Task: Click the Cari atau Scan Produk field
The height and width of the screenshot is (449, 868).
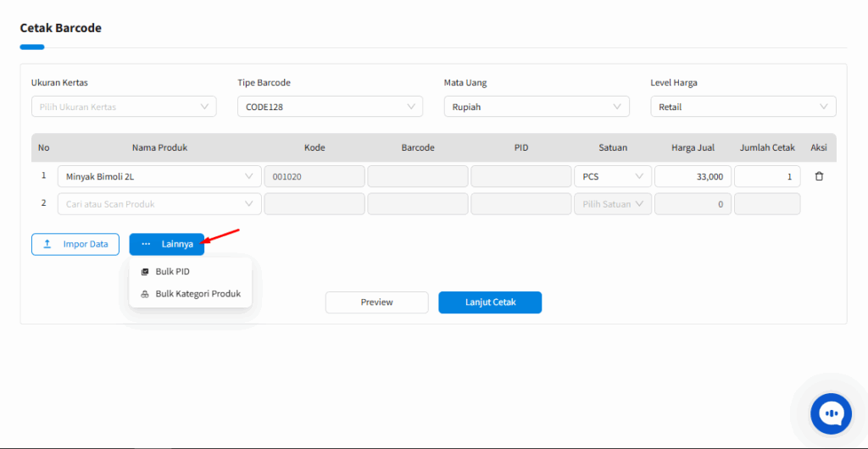Action: (159, 204)
